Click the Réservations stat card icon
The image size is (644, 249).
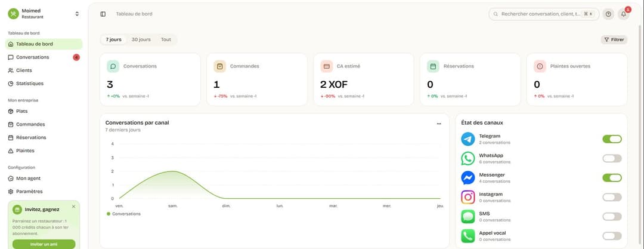coord(433,66)
